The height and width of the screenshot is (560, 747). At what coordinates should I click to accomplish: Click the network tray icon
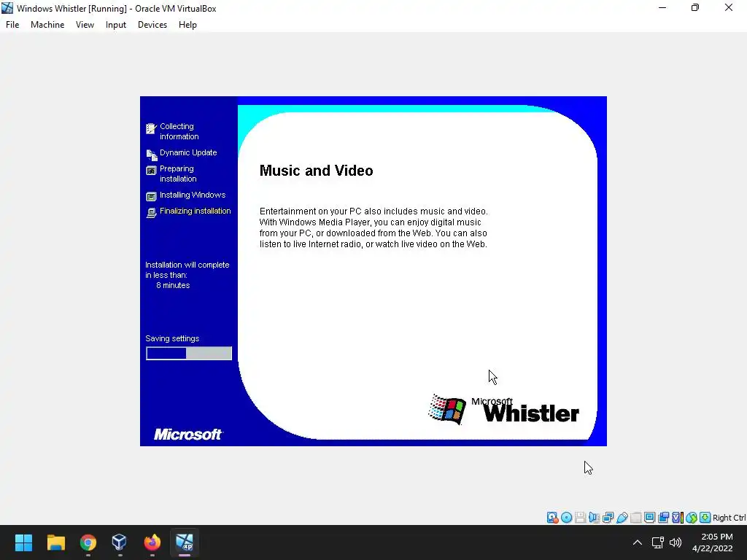tap(658, 542)
